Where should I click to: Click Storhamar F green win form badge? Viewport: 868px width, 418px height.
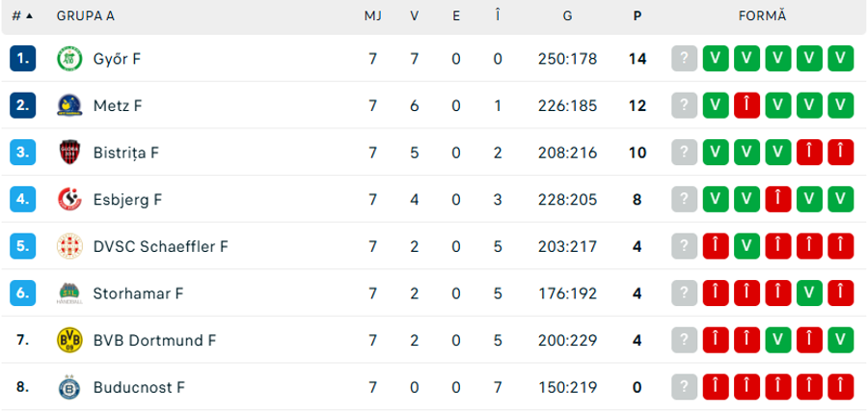809,293
